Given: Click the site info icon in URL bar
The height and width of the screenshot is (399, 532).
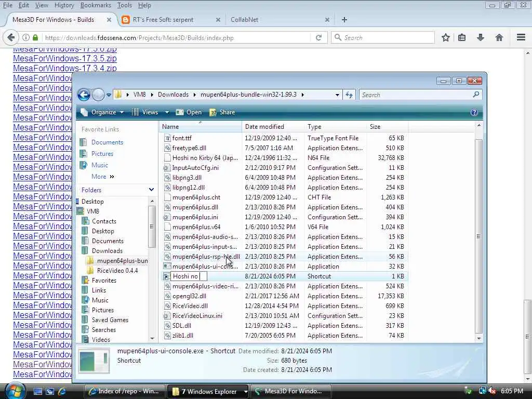Looking at the screenshot, I should coord(26,37).
